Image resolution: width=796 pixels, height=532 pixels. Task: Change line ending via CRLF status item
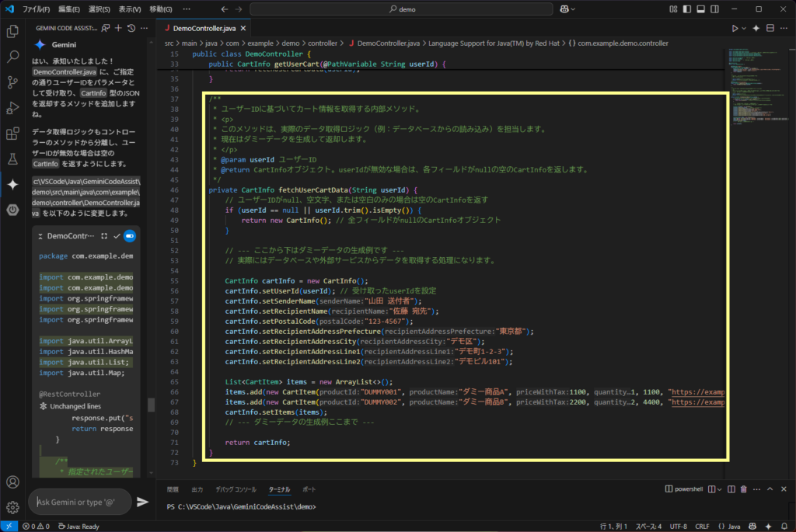tap(702, 527)
